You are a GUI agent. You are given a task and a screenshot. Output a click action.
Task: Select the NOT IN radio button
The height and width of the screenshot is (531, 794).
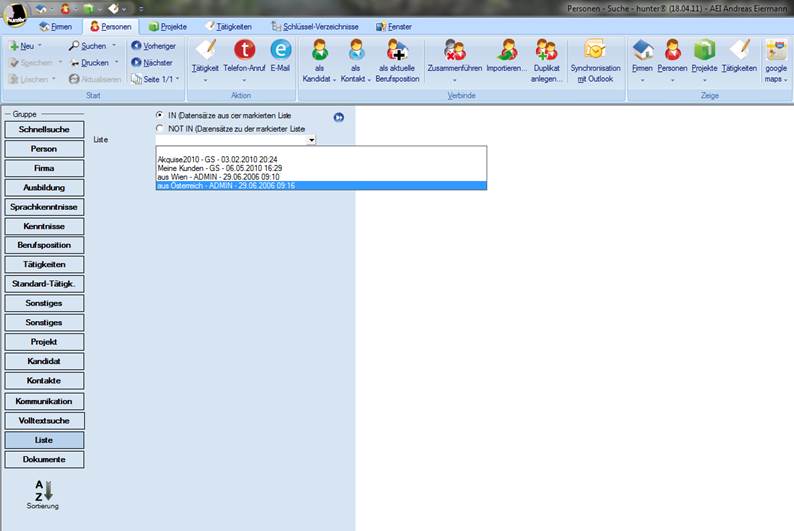coord(160,129)
